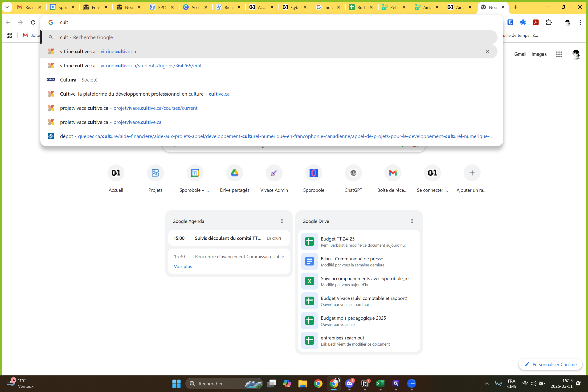
Task: Open the Extensions puzzle-piece menu
Action: pos(548,22)
